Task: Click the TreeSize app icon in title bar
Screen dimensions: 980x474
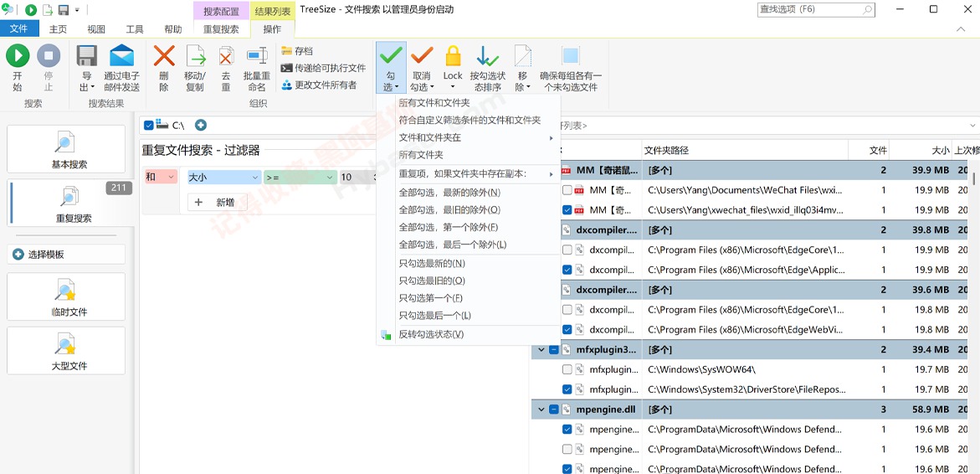Action: coord(8,9)
